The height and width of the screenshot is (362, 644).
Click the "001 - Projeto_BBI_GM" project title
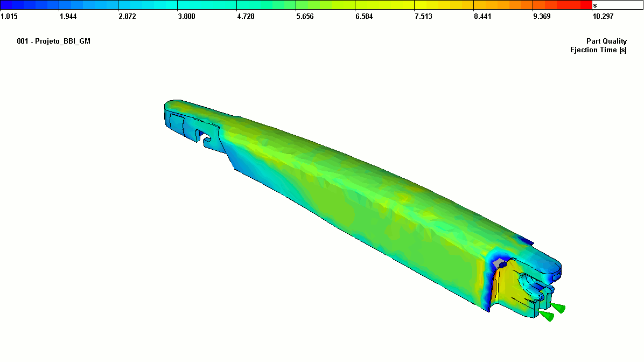(x=54, y=41)
